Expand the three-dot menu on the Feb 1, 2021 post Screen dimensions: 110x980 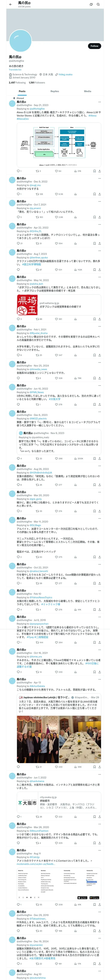point(99,326)
